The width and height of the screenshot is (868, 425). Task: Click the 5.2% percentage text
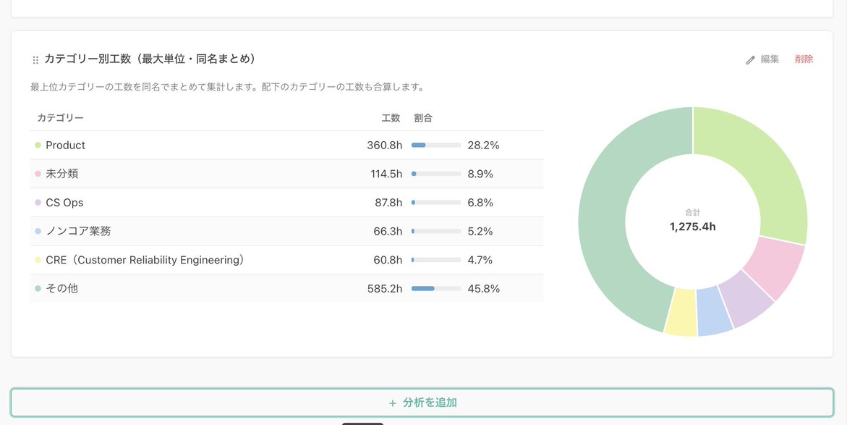click(480, 231)
